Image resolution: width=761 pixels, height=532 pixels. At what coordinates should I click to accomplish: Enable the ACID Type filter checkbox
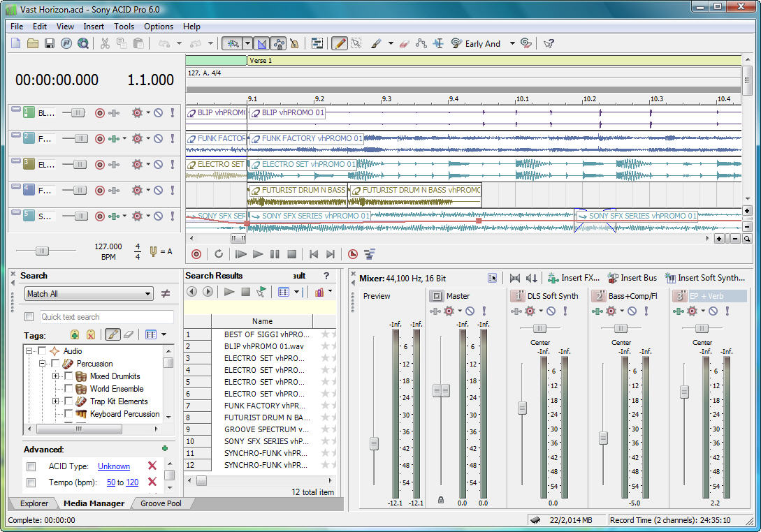click(31, 466)
